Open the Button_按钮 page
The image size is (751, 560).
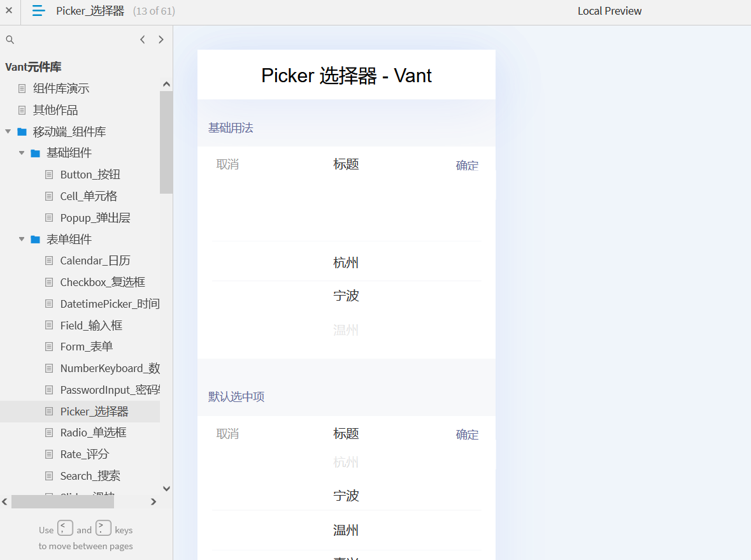pos(90,175)
